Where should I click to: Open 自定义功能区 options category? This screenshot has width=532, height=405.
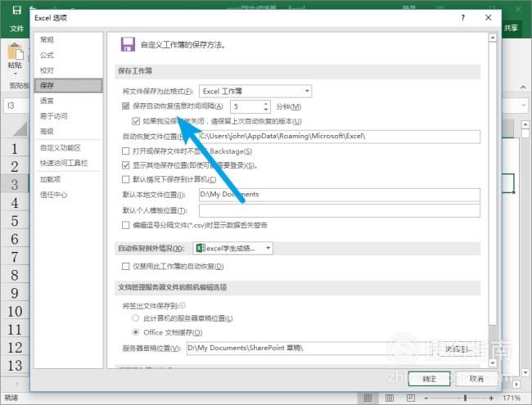[69, 148]
